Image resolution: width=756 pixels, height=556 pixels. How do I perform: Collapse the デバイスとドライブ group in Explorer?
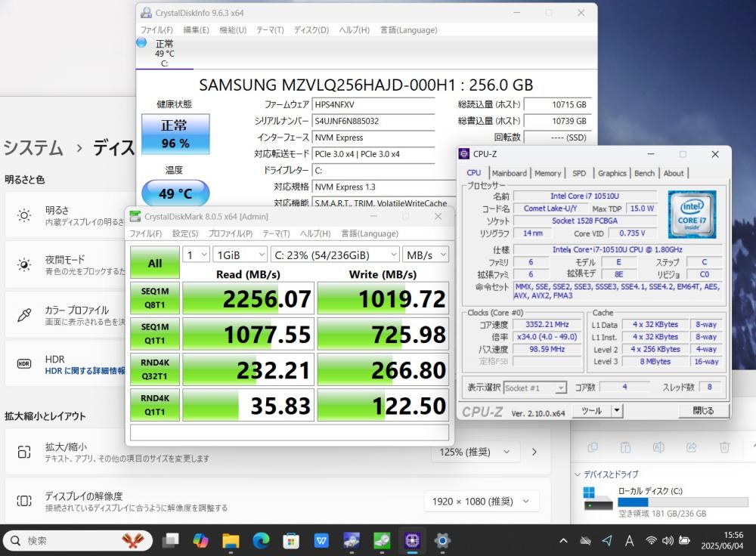click(577, 474)
